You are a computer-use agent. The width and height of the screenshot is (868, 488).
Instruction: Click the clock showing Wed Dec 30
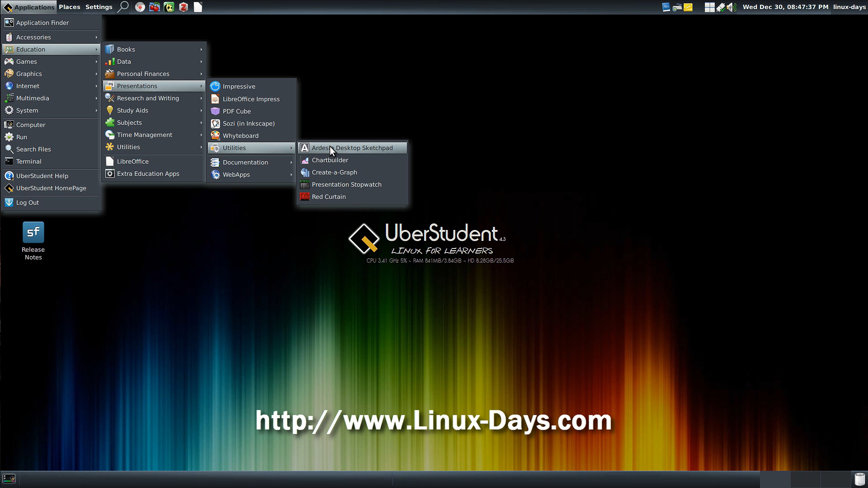pos(785,7)
